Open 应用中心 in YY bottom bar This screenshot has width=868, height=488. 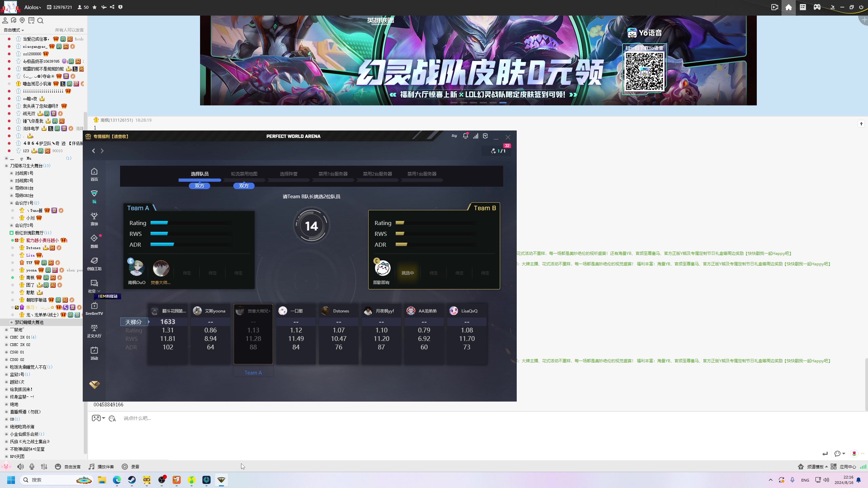click(x=844, y=467)
